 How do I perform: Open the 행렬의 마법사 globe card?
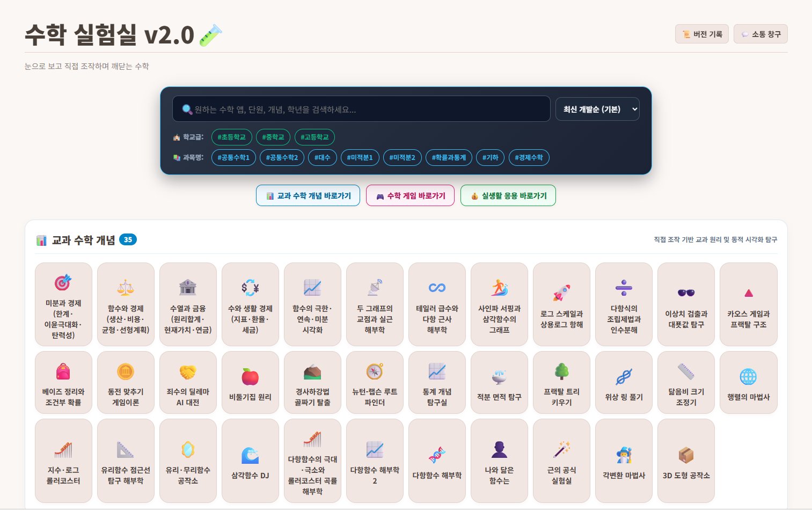click(748, 383)
